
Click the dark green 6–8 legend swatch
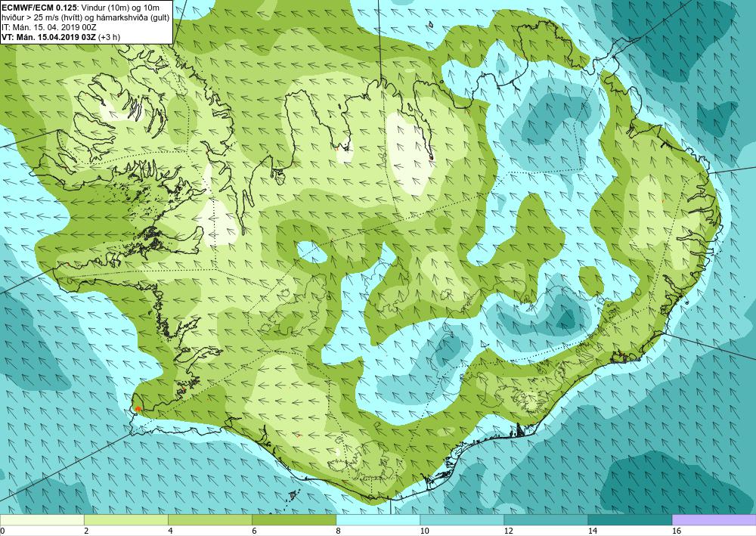[x=293, y=519]
